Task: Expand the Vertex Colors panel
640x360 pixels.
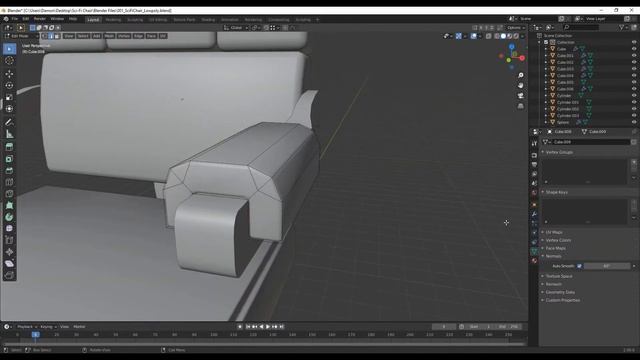Action: coord(558,240)
